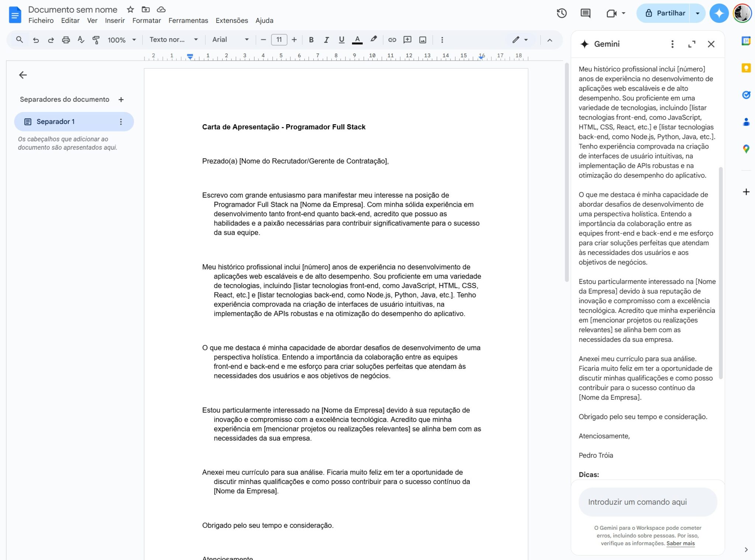Image resolution: width=755 pixels, height=560 pixels.
Task: Open the Extensões menu
Action: (232, 21)
